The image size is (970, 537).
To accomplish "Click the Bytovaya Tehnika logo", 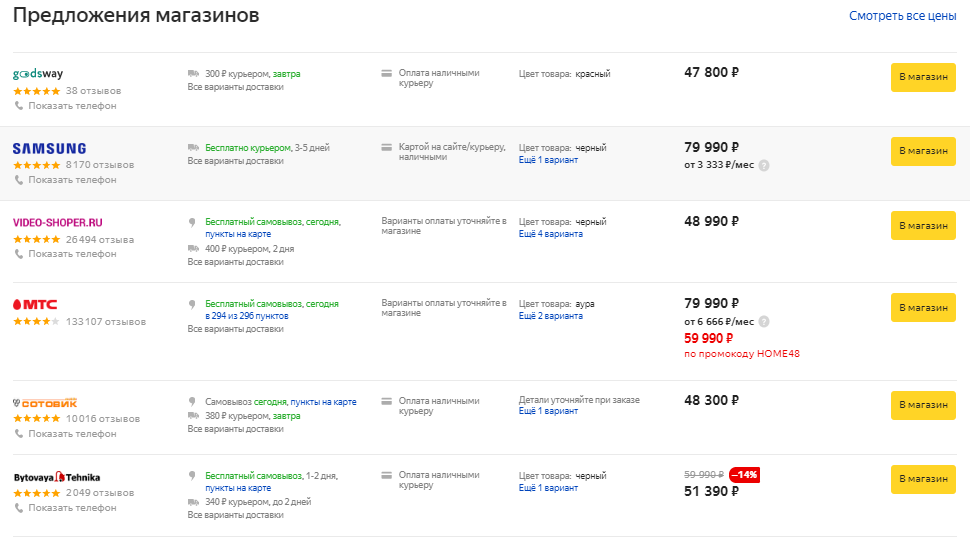I will [57, 477].
